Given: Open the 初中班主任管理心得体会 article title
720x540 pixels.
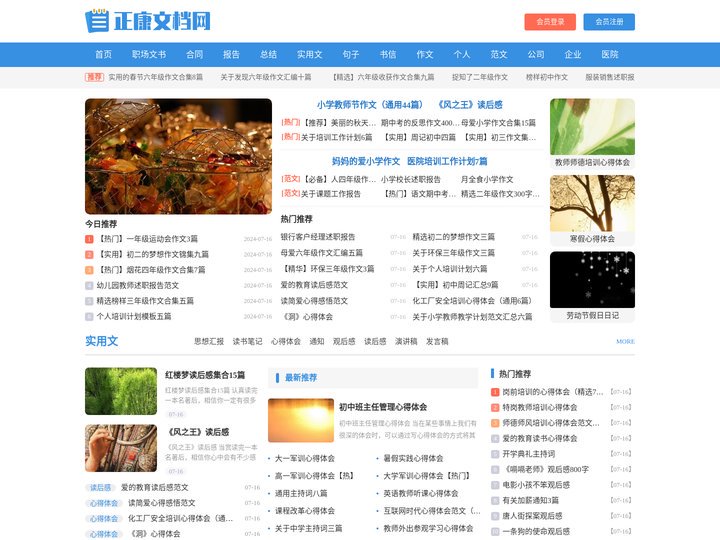Looking at the screenshot, I should (383, 407).
